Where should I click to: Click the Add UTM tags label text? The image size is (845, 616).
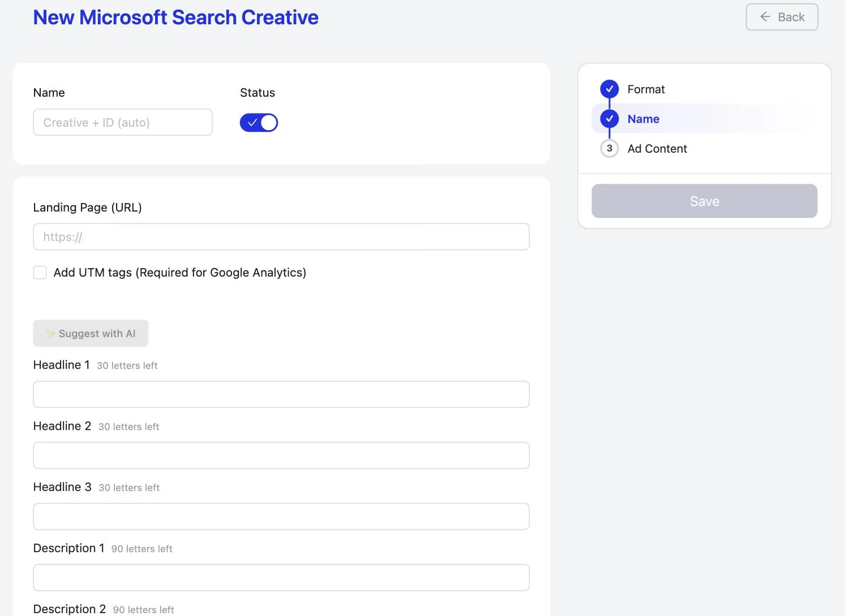coord(180,273)
